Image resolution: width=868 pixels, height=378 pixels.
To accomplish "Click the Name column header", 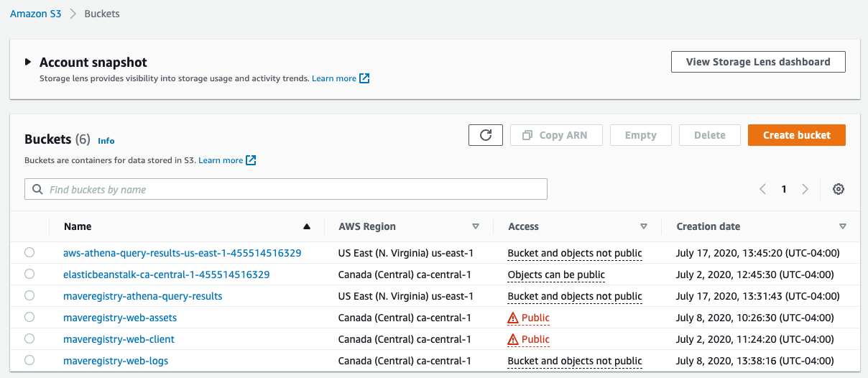I will pos(78,226).
